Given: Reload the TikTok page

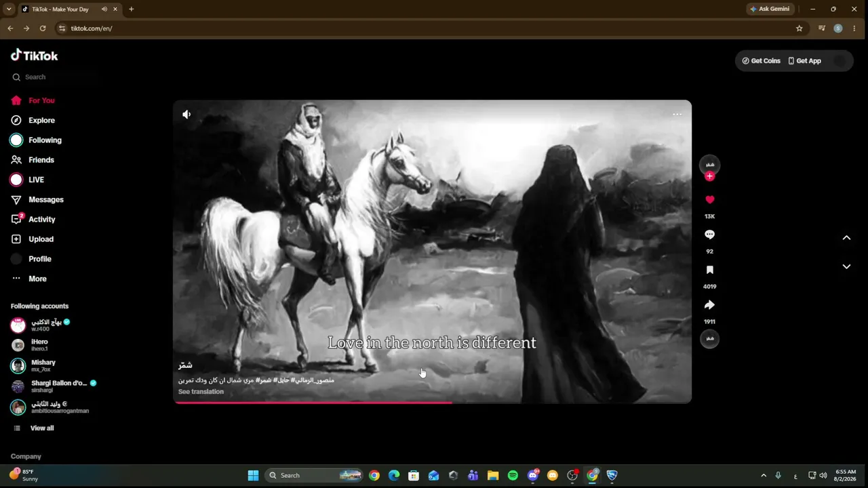Looking at the screenshot, I should (43, 28).
